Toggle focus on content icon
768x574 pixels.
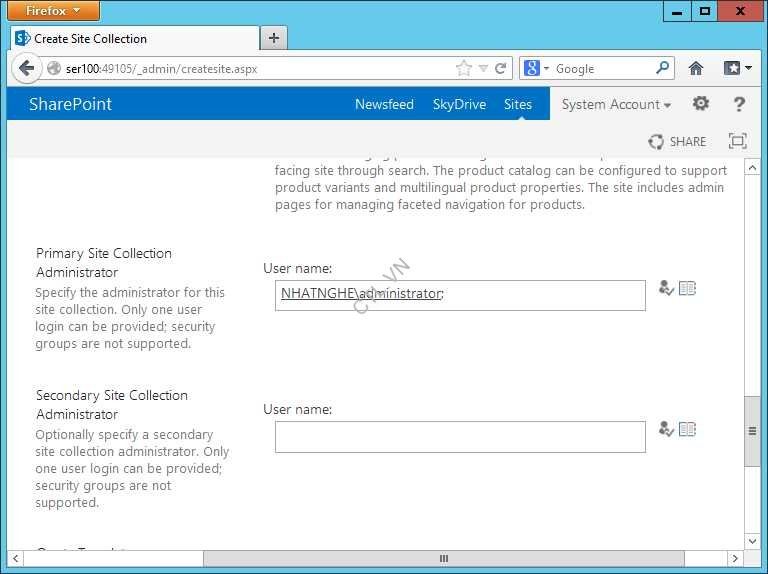(x=737, y=141)
